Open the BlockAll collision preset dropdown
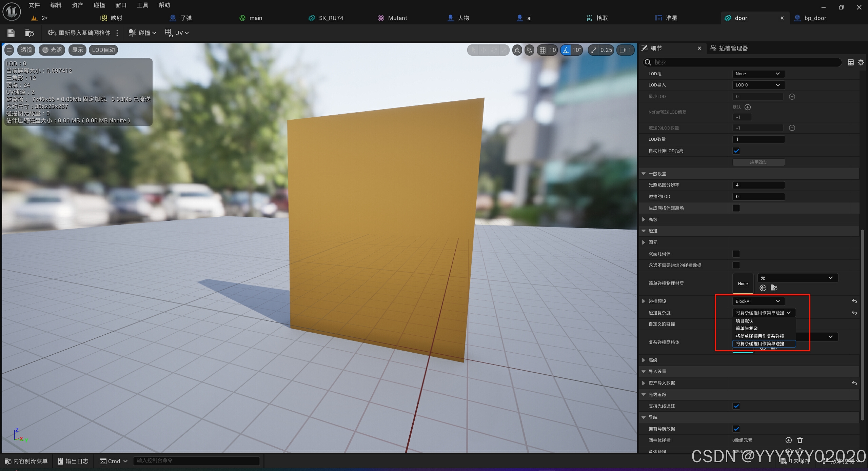 pos(758,301)
